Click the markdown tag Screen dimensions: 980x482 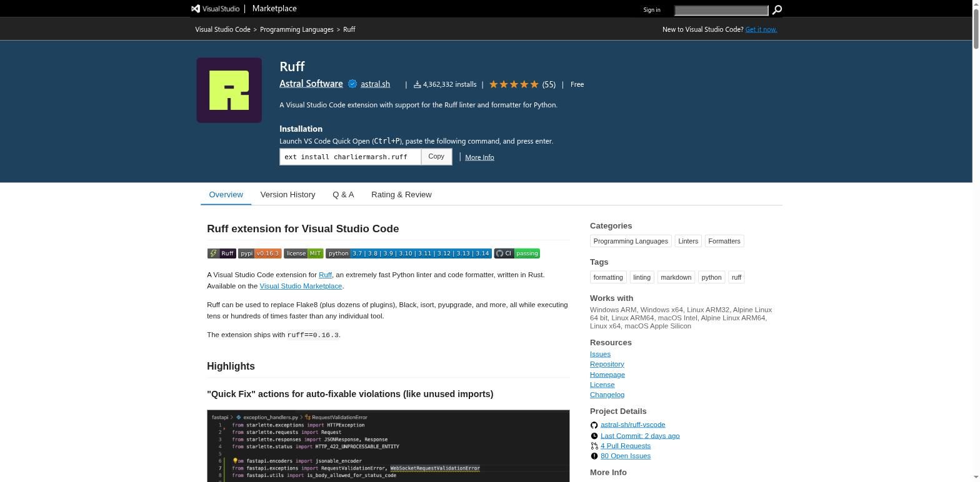pyautogui.click(x=676, y=277)
